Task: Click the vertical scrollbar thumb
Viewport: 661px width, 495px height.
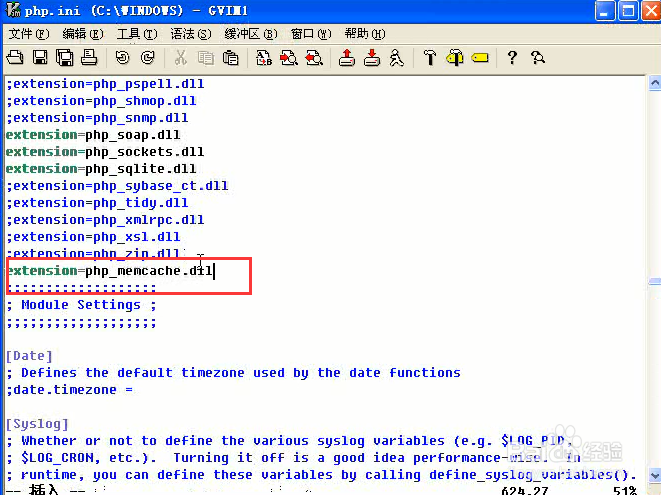Action: (x=655, y=282)
